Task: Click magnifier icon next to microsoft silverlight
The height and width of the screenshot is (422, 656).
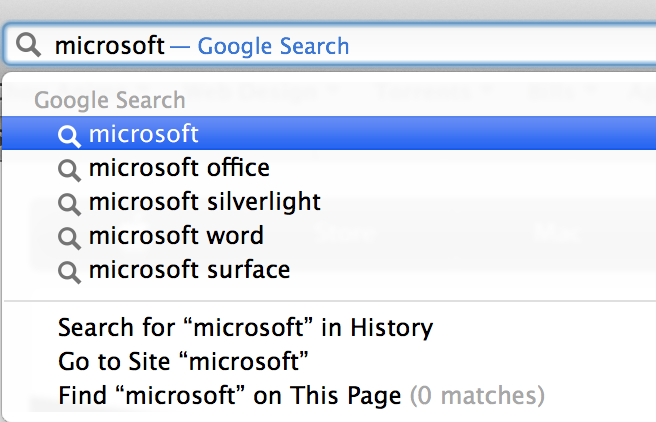Action: (69, 203)
